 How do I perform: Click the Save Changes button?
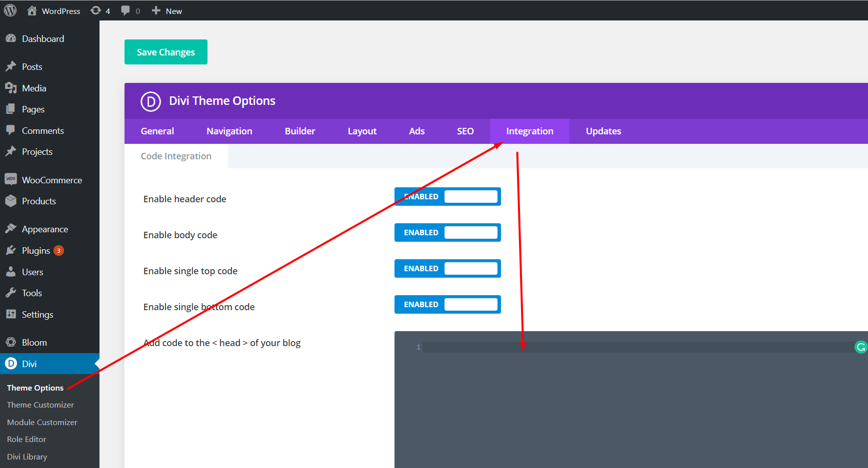pos(166,52)
